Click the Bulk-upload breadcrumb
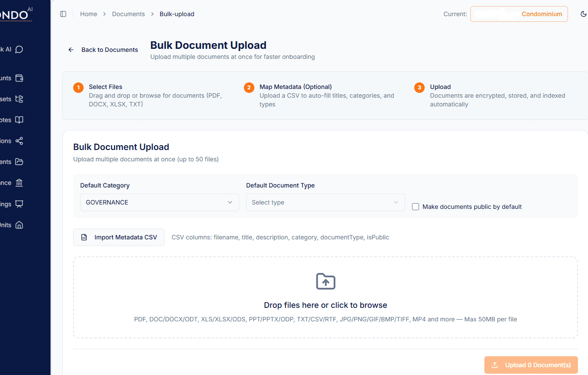Screen dimensions: 588x375 click(177, 14)
